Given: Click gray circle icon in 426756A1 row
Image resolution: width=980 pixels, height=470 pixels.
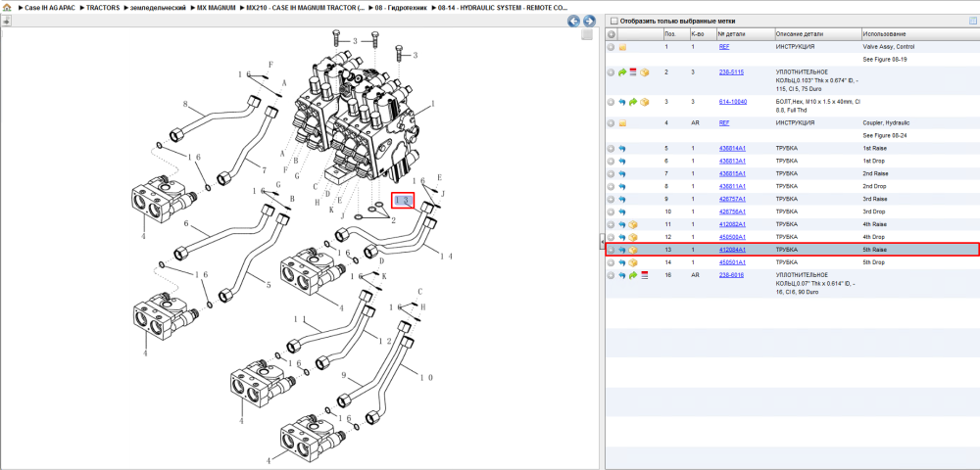Looking at the screenshot, I should [612, 211].
